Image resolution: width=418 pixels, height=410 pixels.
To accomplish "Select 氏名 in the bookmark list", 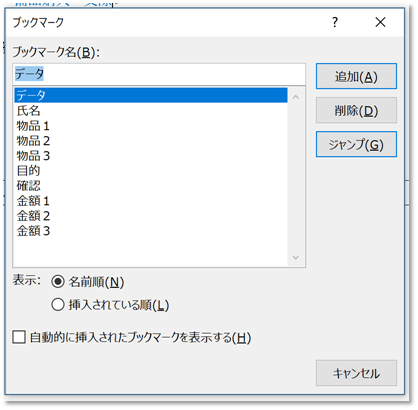I will (151, 110).
